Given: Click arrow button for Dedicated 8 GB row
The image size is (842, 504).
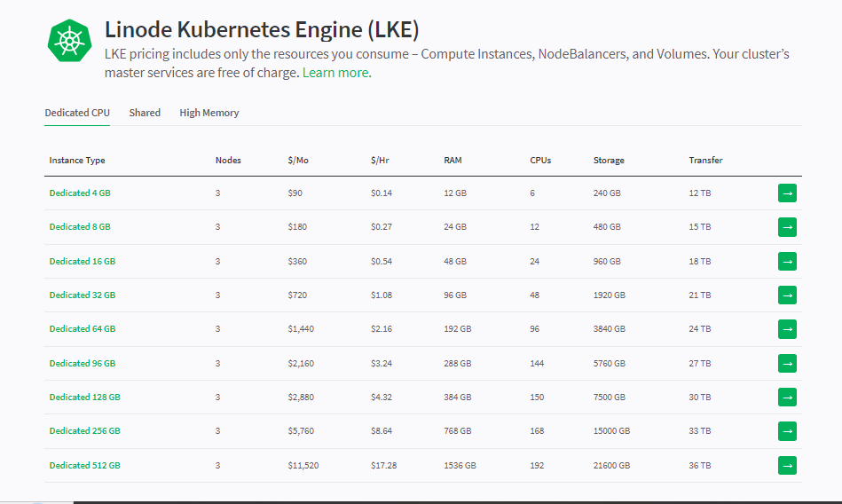Looking at the screenshot, I should pos(787,227).
